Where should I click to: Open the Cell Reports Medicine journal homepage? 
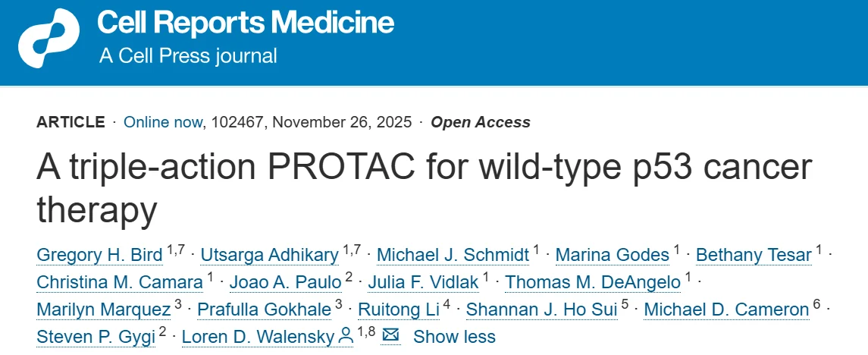(x=246, y=23)
